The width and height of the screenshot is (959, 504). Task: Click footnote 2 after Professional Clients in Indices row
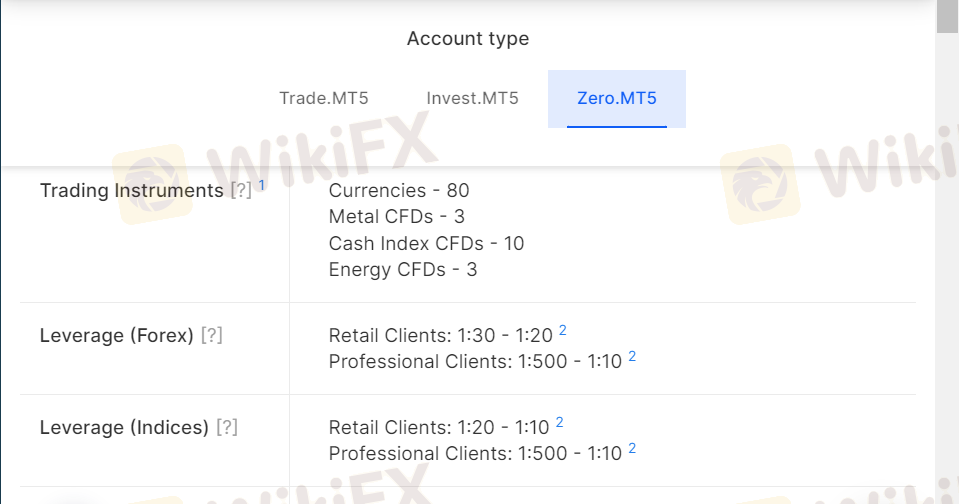(632, 448)
